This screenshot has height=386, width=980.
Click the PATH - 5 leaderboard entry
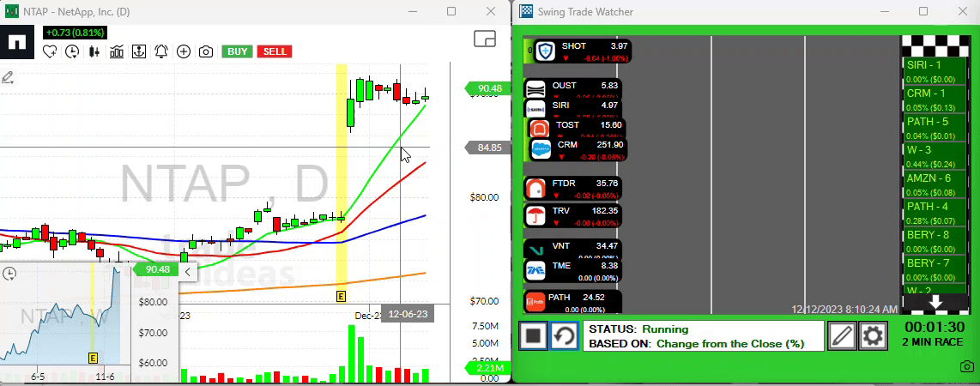point(935,128)
